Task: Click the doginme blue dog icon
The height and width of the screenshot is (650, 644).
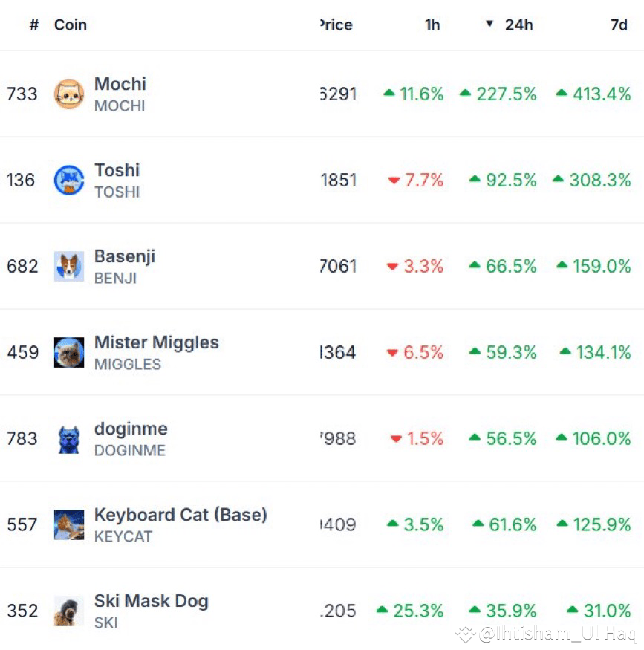Action: coord(70,438)
